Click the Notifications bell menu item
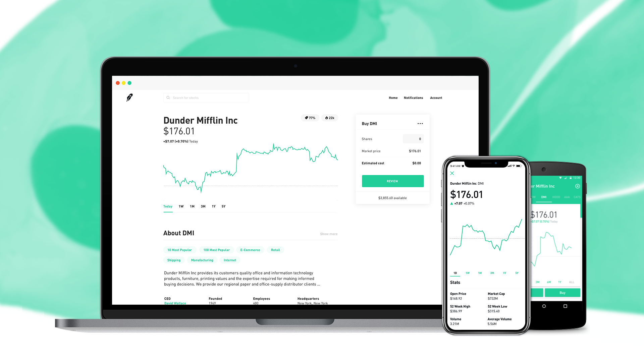The height and width of the screenshot is (362, 644). coord(413,98)
